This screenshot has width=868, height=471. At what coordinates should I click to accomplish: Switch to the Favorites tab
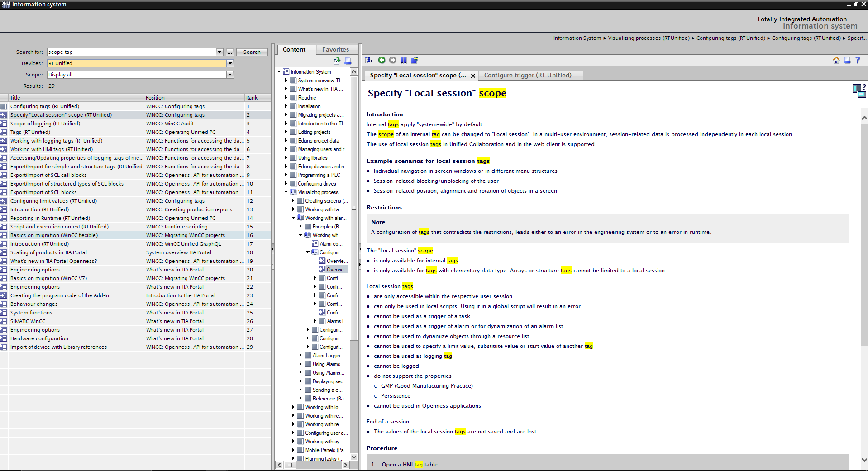[x=335, y=50]
